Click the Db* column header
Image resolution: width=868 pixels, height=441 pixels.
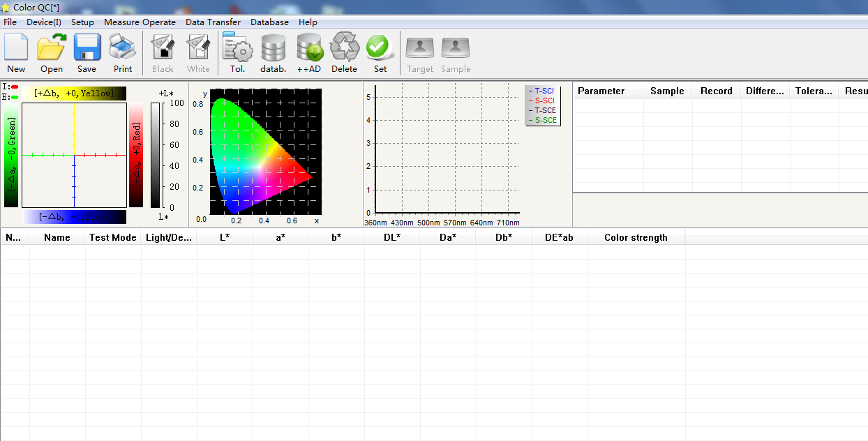pos(504,237)
